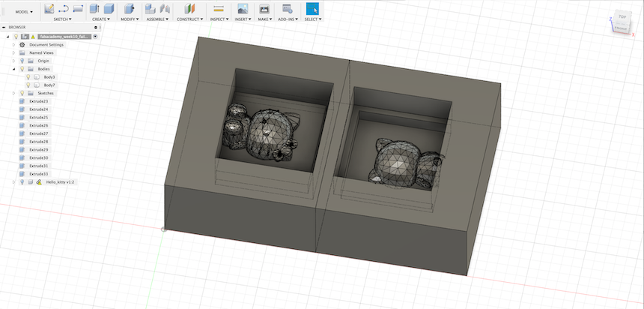This screenshot has width=644, height=309.
Task: Click the ViewCube in top right corner
Action: (622, 23)
